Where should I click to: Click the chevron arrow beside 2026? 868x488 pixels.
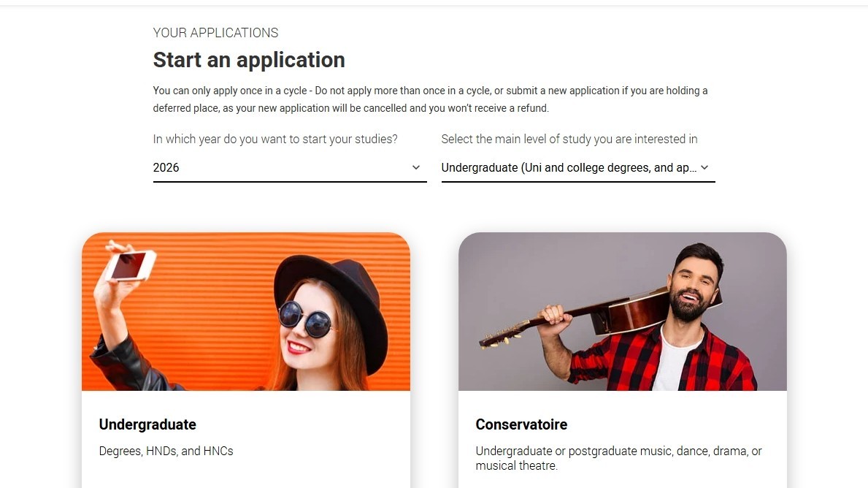click(416, 167)
